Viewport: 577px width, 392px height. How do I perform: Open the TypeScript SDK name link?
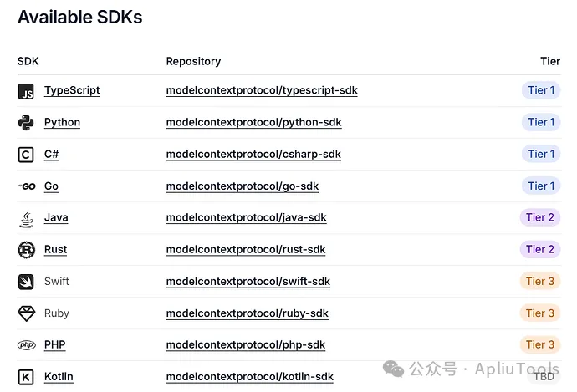[x=72, y=90]
